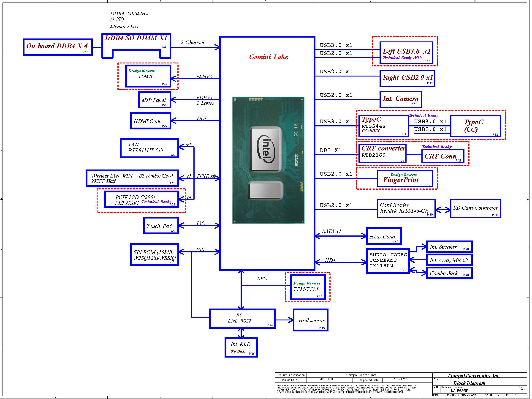532x399 pixels.
Task: Click the Thursday, February 01, 2018 date
Action: click(x=460, y=395)
